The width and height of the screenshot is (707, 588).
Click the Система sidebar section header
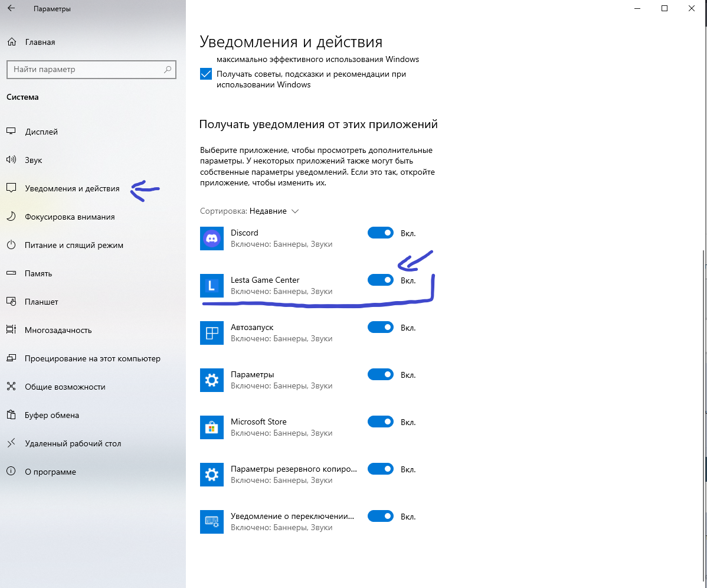[x=22, y=97]
